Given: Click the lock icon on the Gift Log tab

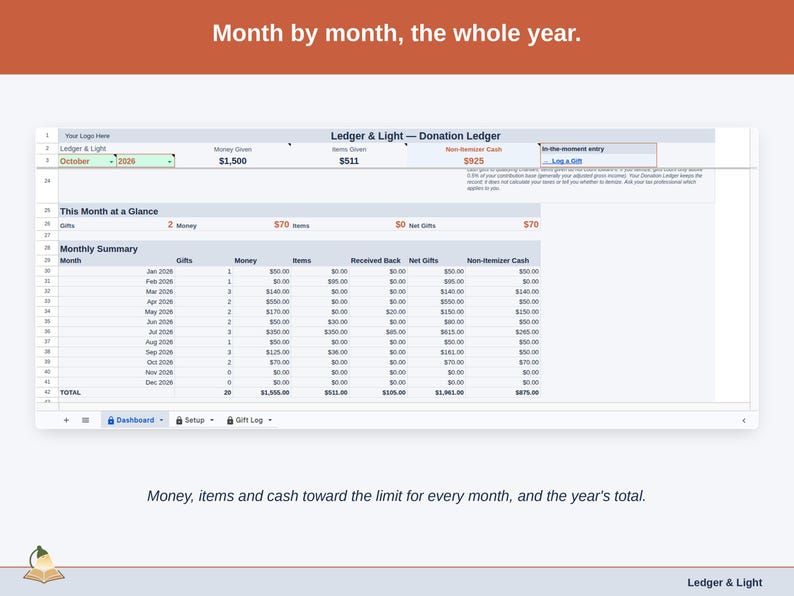Looking at the screenshot, I should (230, 420).
